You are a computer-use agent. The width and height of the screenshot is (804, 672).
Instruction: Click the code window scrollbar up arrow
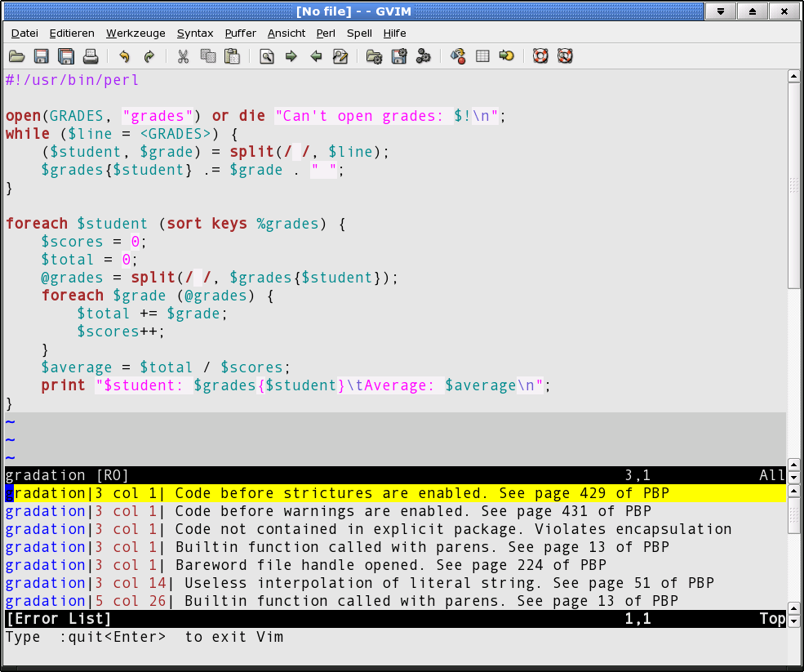point(793,77)
